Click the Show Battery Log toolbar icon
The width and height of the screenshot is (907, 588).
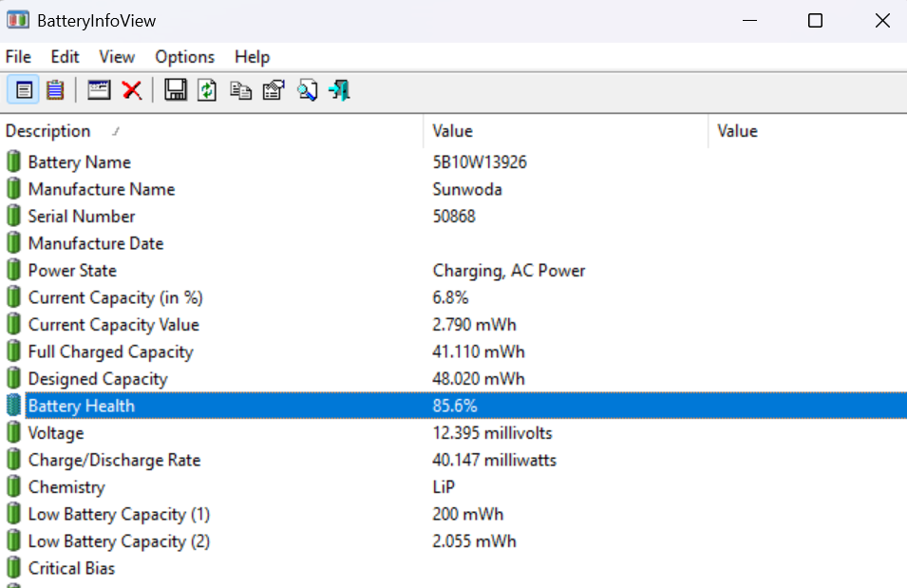55,90
